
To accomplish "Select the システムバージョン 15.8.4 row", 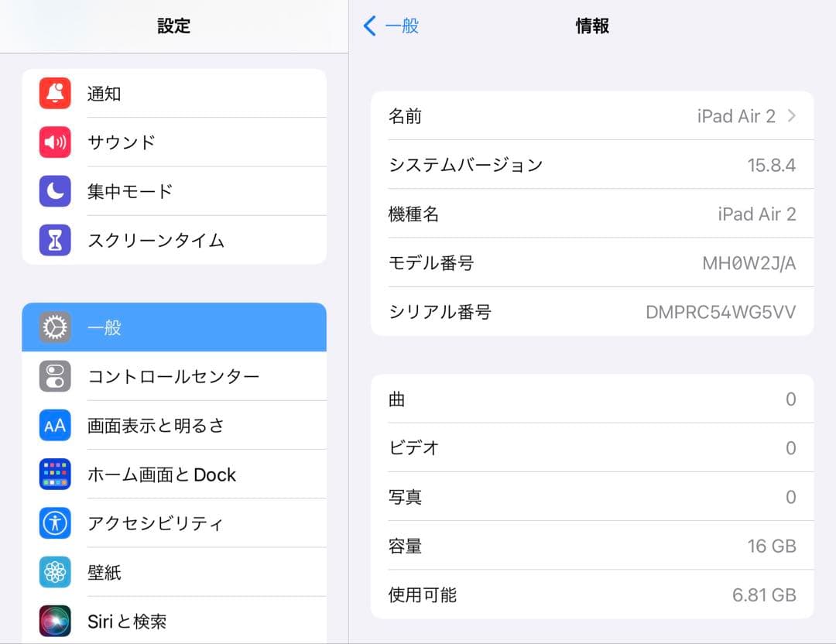I will point(592,164).
